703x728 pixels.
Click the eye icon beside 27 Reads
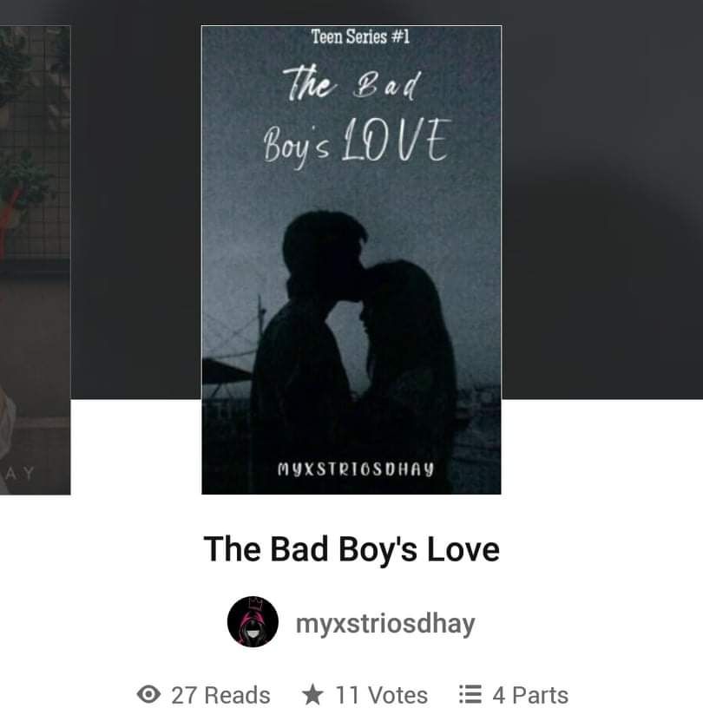(148, 694)
